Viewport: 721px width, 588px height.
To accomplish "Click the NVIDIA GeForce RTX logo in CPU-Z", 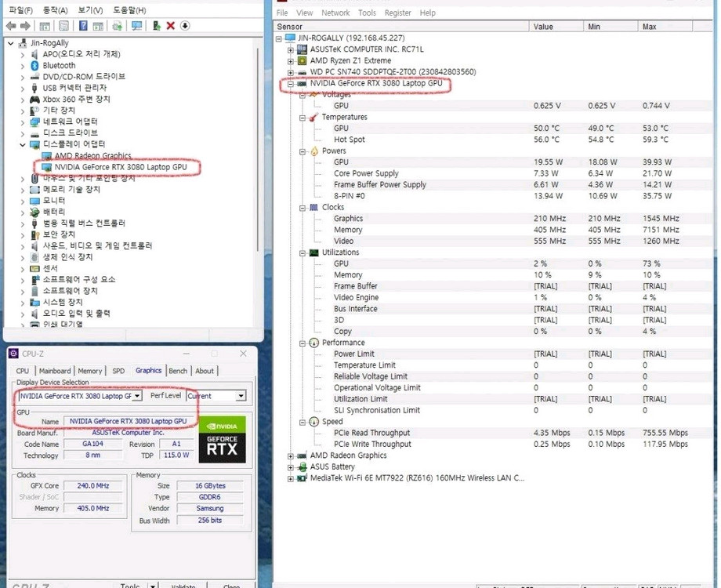I will pyautogui.click(x=222, y=437).
